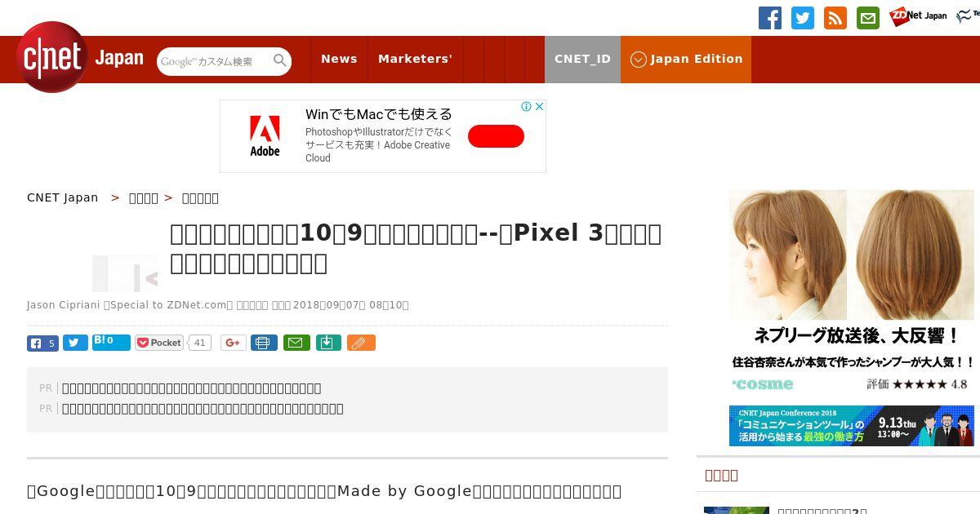This screenshot has height=514, width=980.
Task: Click the red button in Adobe ad
Action: point(496,136)
